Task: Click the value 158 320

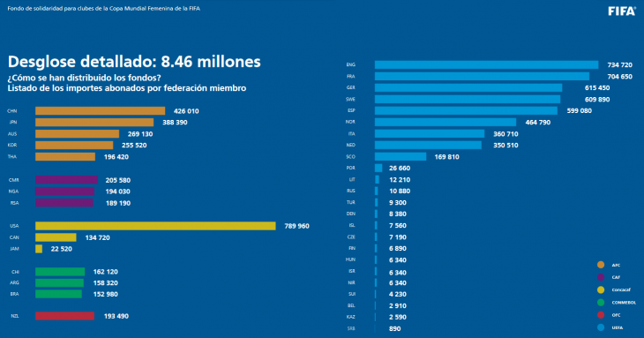Action: (106, 283)
